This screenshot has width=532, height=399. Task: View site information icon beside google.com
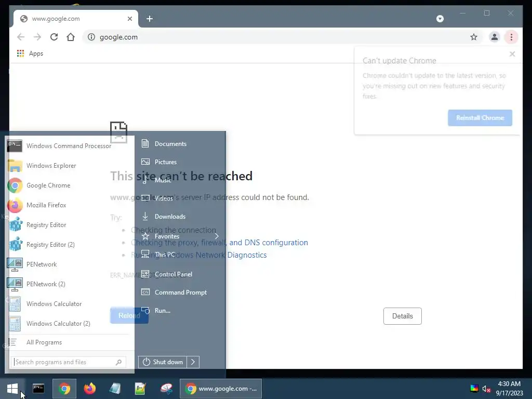click(91, 37)
